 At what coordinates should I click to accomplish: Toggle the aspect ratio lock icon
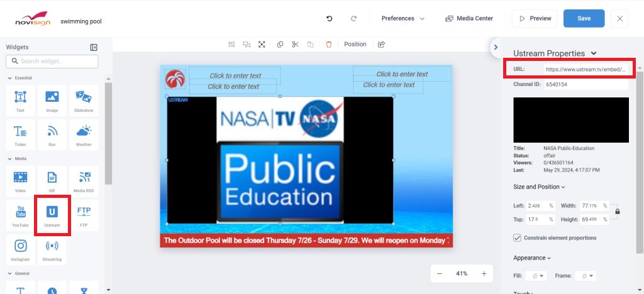618,212
